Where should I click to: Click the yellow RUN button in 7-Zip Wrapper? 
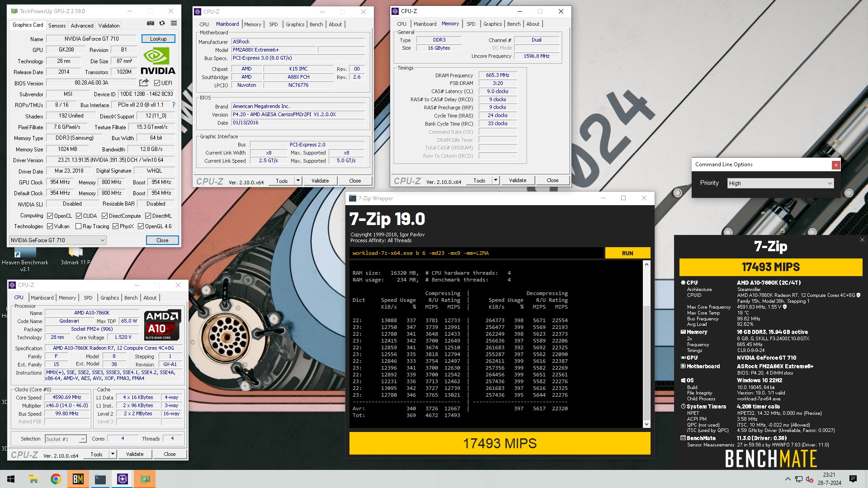(627, 253)
